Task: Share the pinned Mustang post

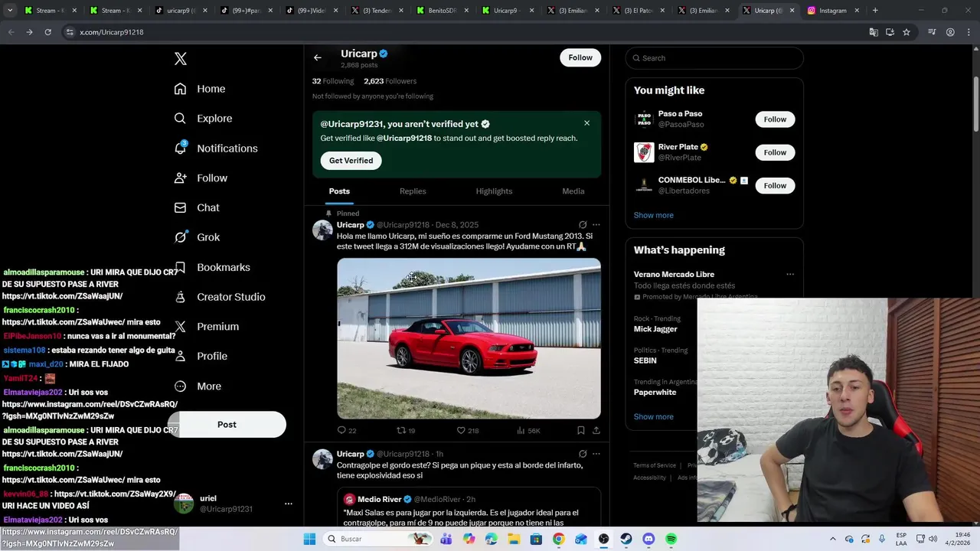Action: point(596,430)
